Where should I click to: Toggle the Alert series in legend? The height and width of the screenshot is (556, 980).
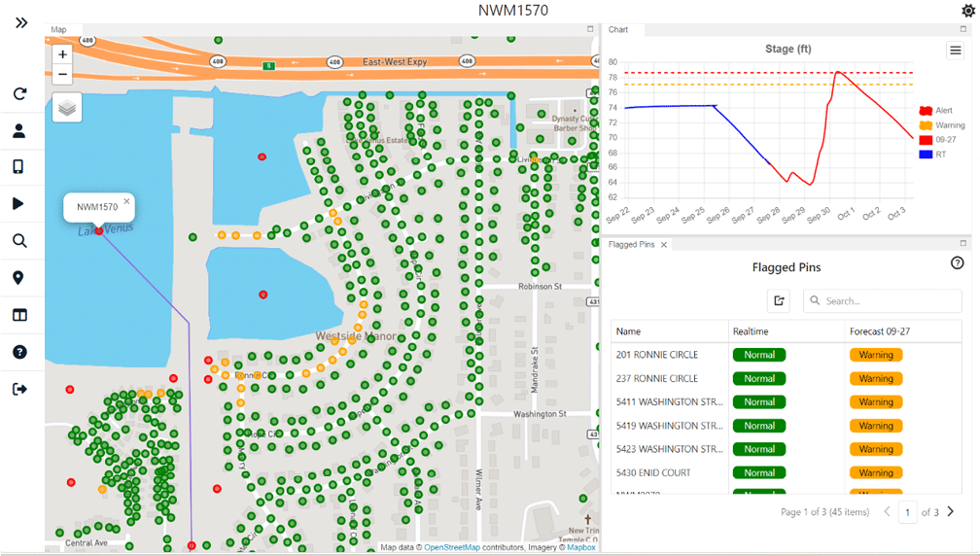click(935, 111)
